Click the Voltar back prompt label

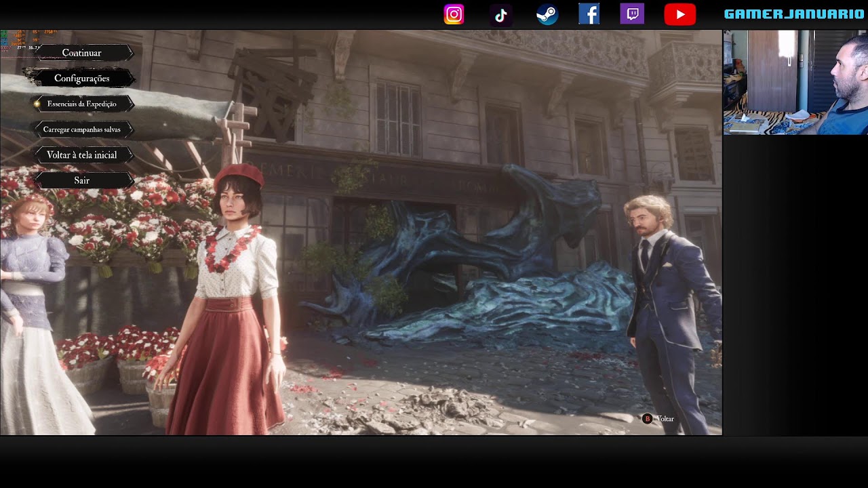(665, 419)
